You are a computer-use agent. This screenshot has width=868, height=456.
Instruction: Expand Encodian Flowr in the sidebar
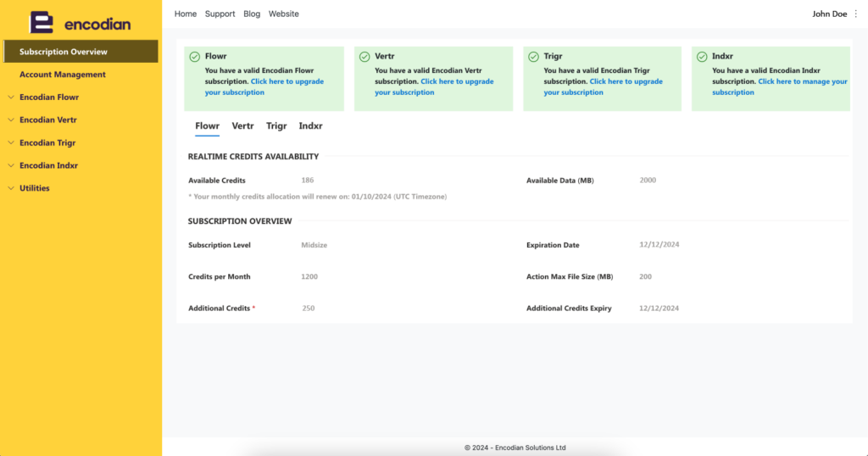tap(49, 97)
